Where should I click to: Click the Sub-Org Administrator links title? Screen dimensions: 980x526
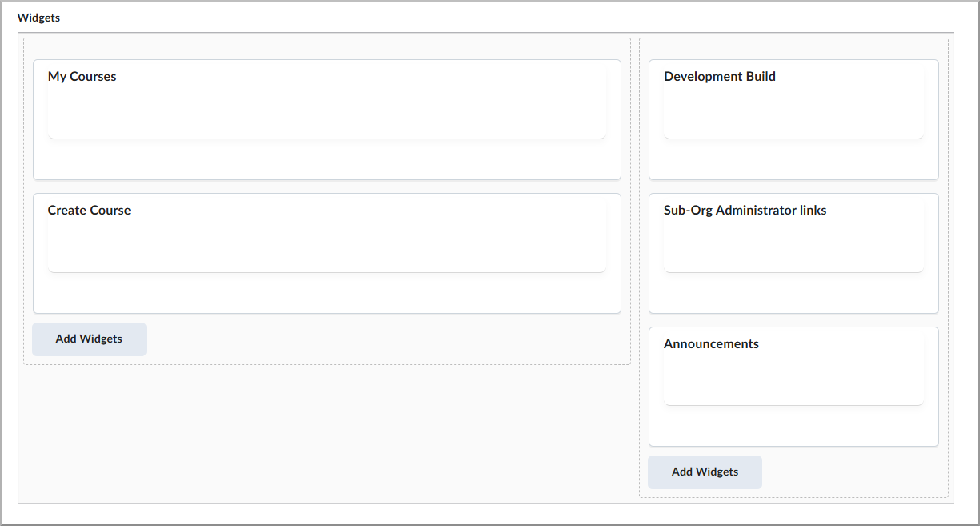(x=745, y=210)
